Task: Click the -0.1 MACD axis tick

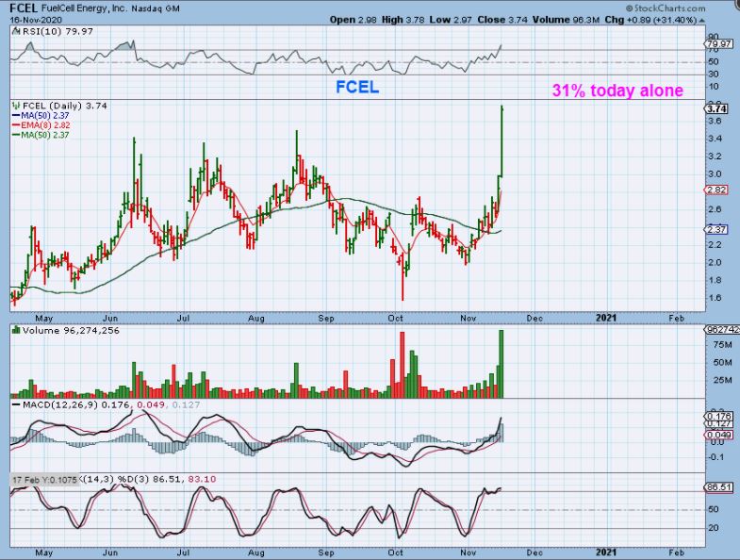Action: [x=717, y=457]
